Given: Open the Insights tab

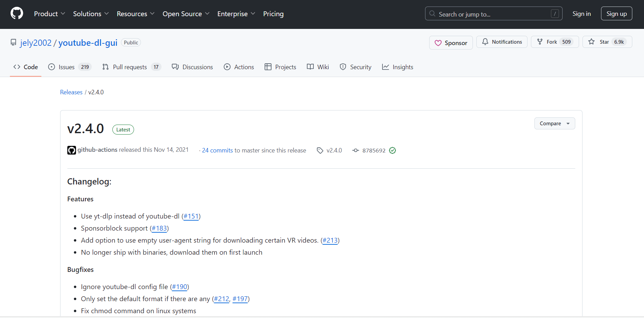Looking at the screenshot, I should point(398,67).
